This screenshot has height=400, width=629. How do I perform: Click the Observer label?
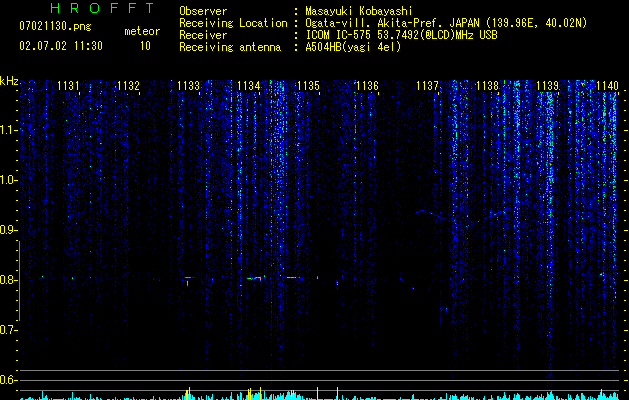click(x=203, y=11)
